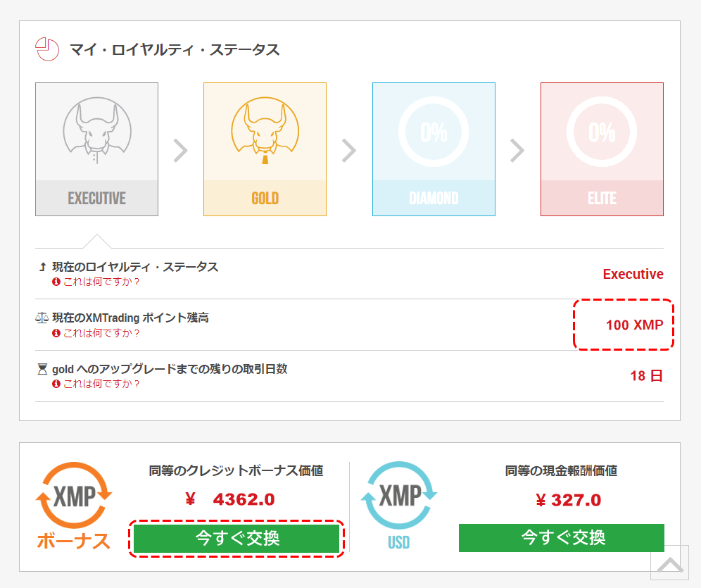Click the ¥ 4362.0 credit bonus value
Image resolution: width=701 pixels, height=588 pixels.
[x=230, y=499]
